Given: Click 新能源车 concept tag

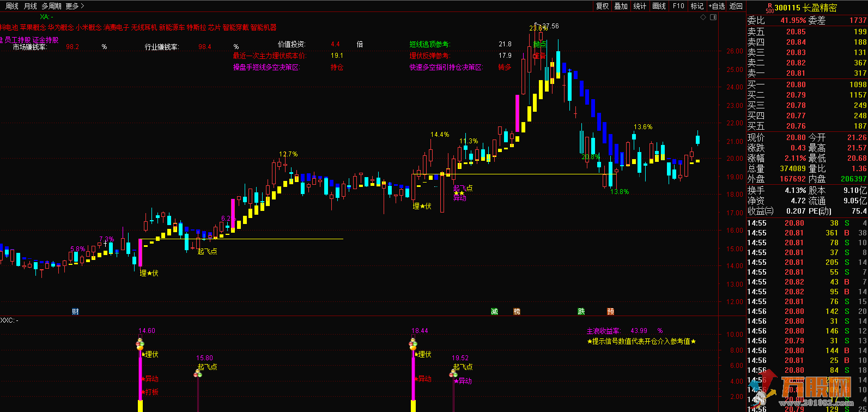Looking at the screenshot, I should click(172, 27).
